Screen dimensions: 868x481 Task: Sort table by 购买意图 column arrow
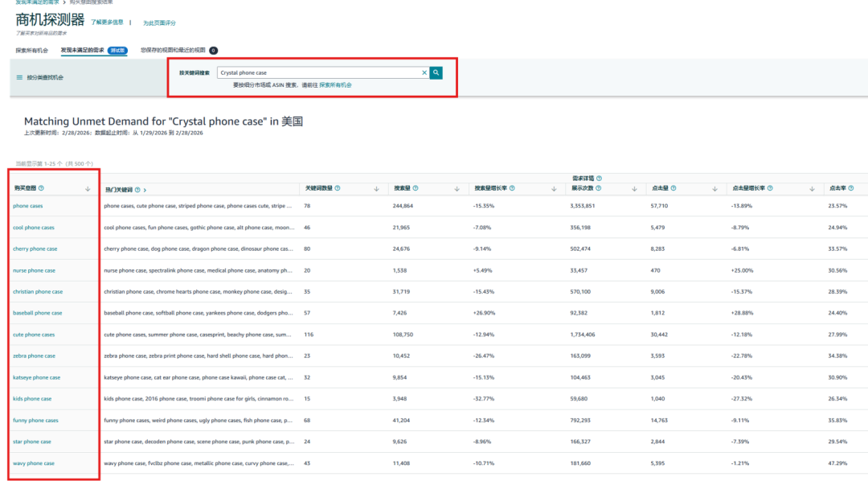pos(87,189)
